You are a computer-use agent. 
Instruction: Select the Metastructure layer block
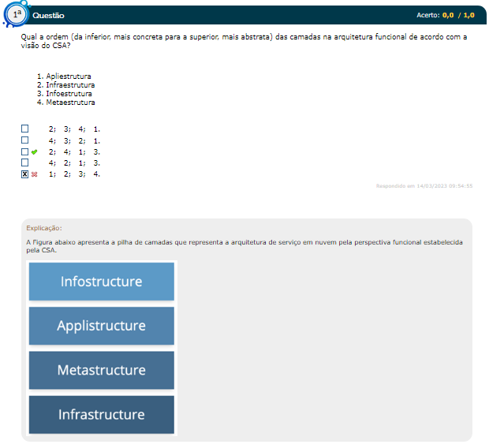[101, 370]
